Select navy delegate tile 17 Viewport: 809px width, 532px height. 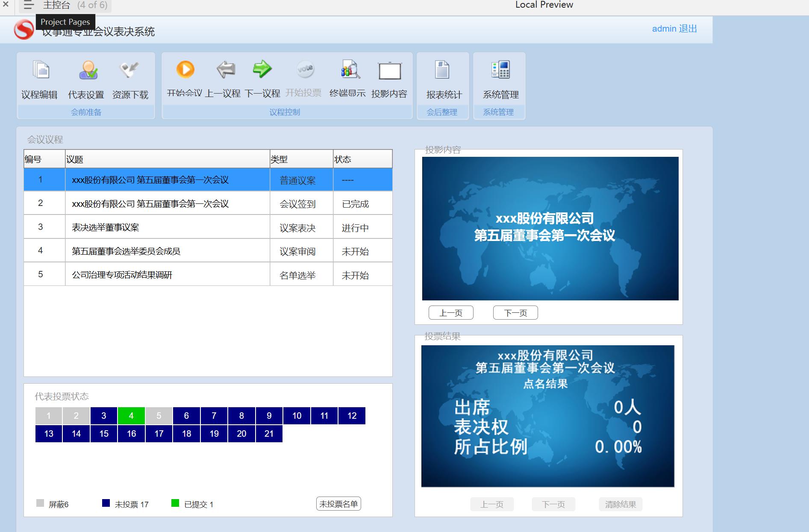click(159, 434)
